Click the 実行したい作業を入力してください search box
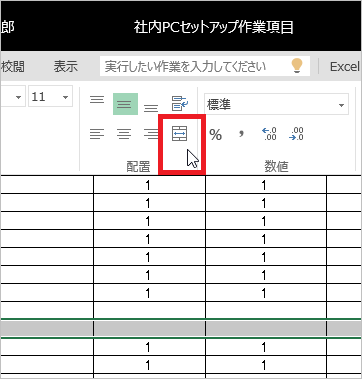This screenshot has width=362, height=379. [205, 66]
